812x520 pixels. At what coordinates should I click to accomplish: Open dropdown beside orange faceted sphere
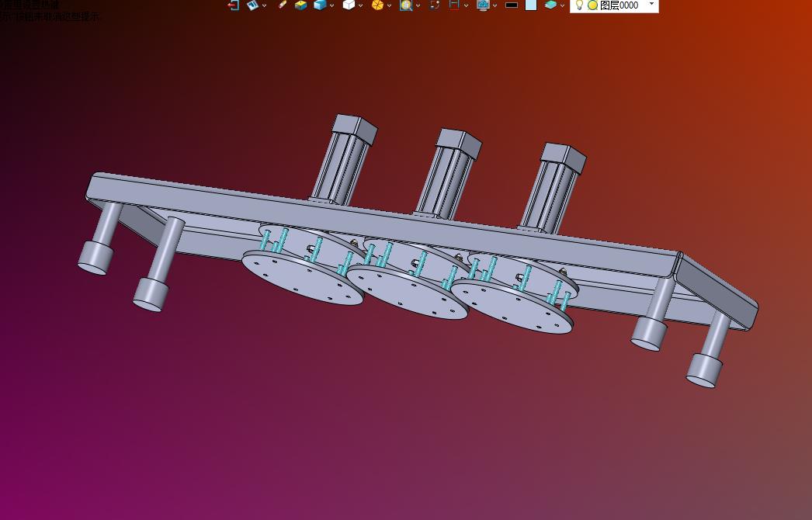pyautogui.click(x=390, y=5)
